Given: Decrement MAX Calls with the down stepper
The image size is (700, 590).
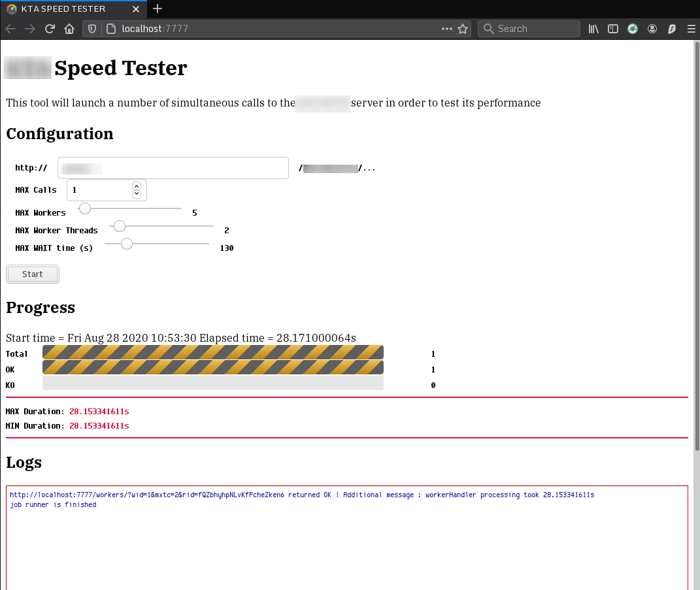Looking at the screenshot, I should pos(137,193).
